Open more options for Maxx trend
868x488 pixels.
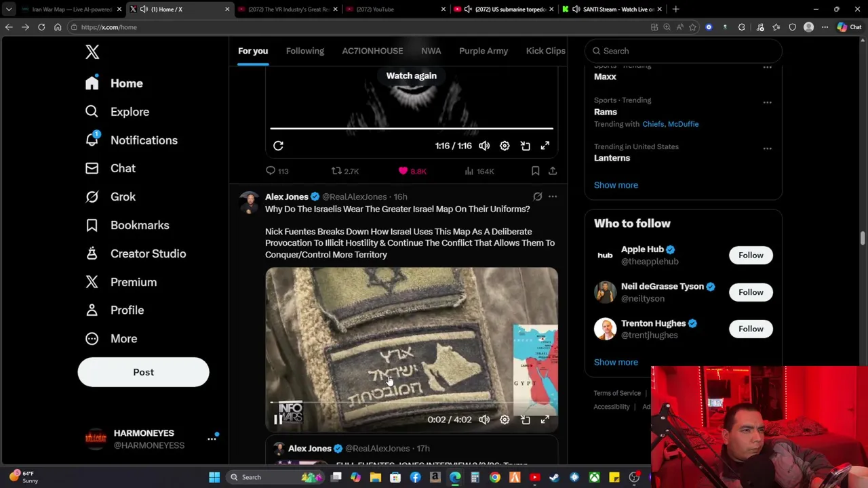point(767,67)
